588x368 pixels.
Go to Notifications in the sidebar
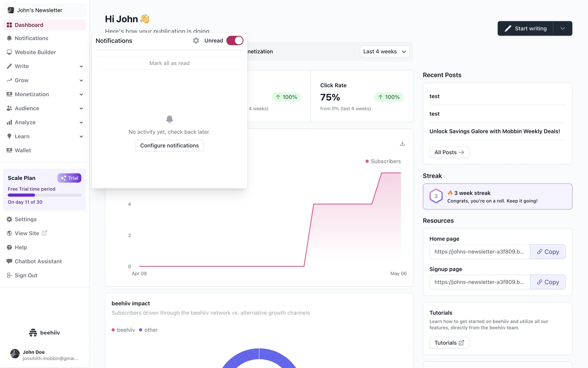(31, 38)
